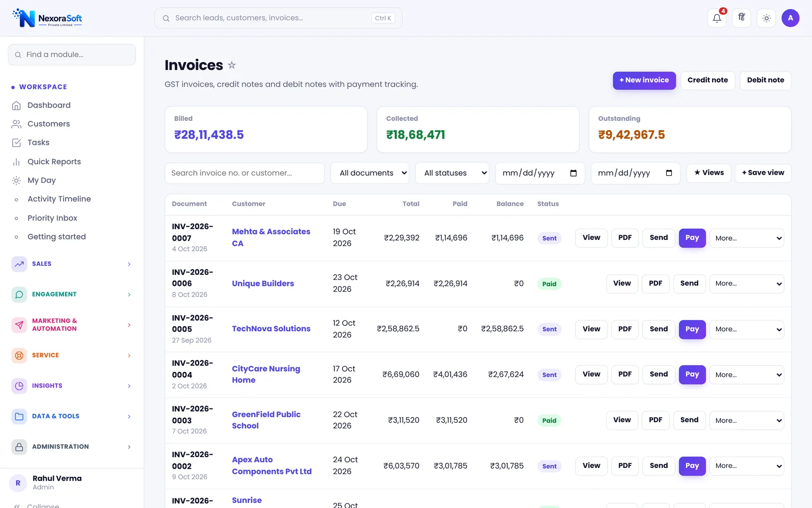This screenshot has width=812, height=508.
Task: Open the All statuses dropdown
Action: pos(452,173)
